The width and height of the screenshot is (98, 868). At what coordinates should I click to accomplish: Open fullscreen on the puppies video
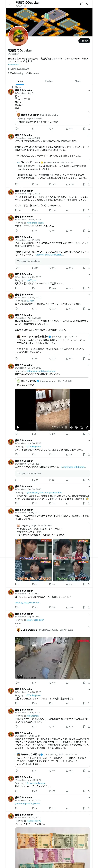pyautogui.click(x=87, y=427)
